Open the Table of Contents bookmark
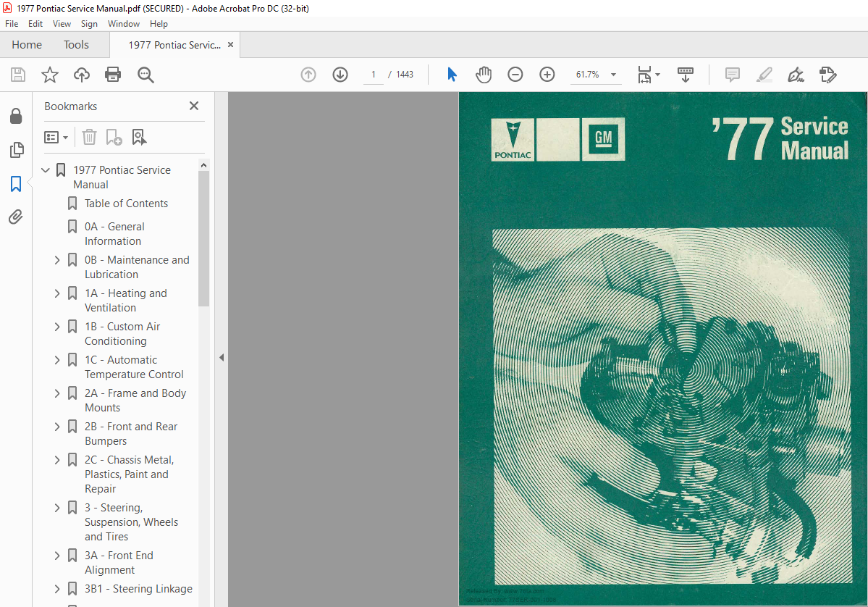The height and width of the screenshot is (607, 868). 126,204
